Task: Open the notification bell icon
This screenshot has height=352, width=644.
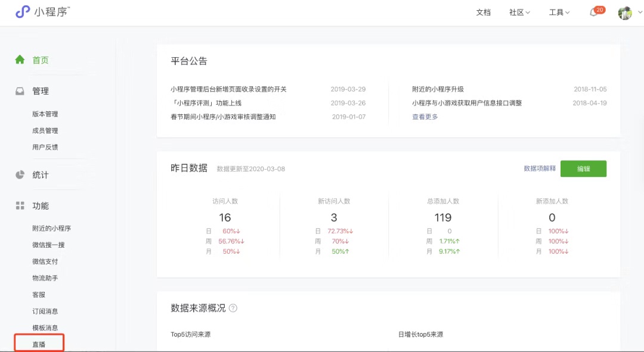Action: tap(593, 12)
